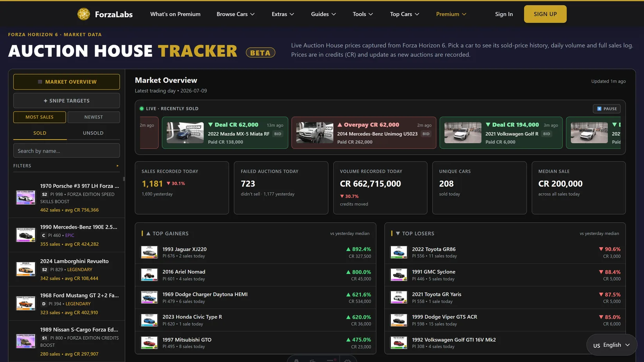
Task: Click the 1993 Jaguar XJ220 icon
Action: click(x=149, y=252)
